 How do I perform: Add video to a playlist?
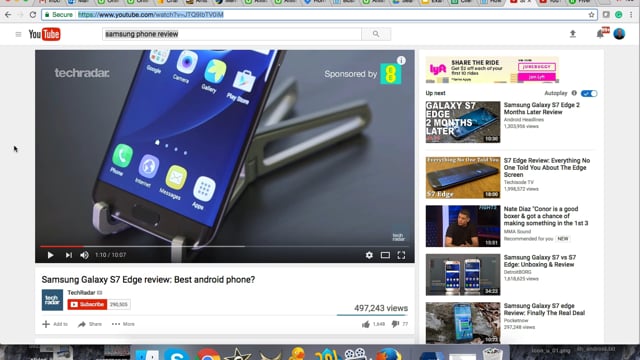coord(55,324)
